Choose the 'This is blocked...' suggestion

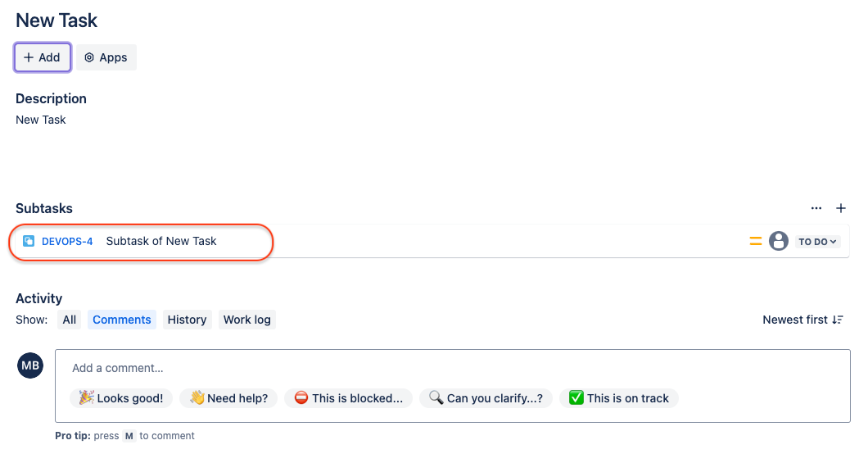pos(349,398)
